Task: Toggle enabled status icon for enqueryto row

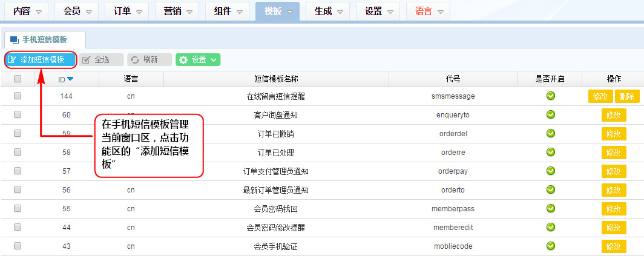Action: tap(551, 114)
